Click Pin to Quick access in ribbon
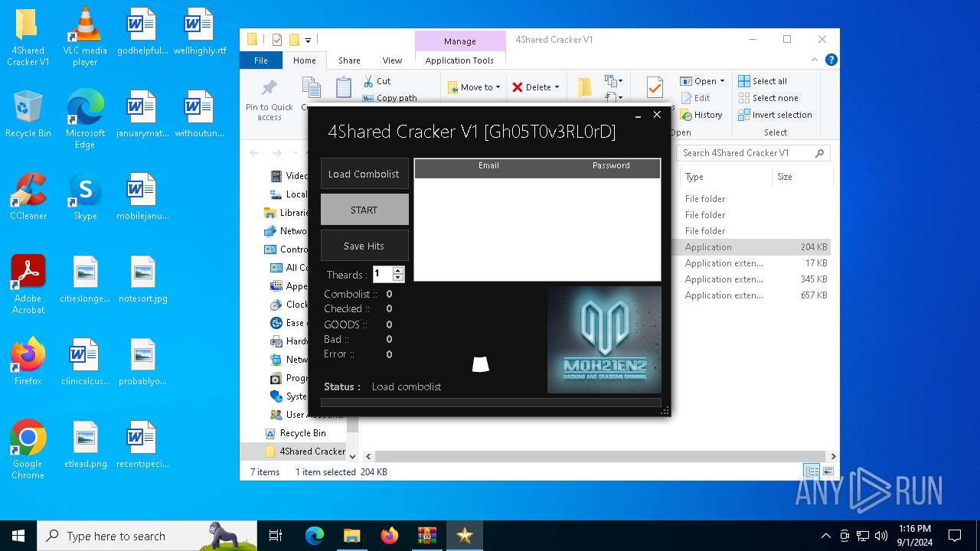This screenshot has height=551, width=980. click(269, 99)
